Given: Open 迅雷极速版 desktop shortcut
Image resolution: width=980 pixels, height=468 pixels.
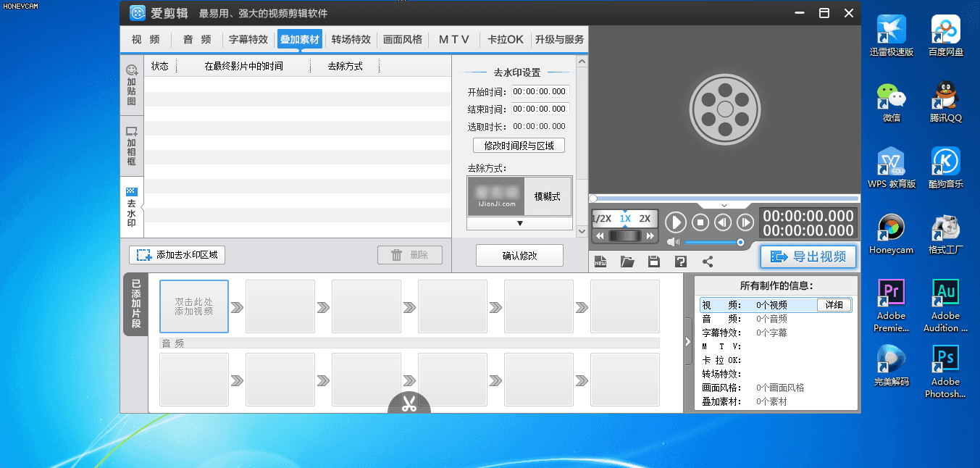Looking at the screenshot, I should pos(892,35).
